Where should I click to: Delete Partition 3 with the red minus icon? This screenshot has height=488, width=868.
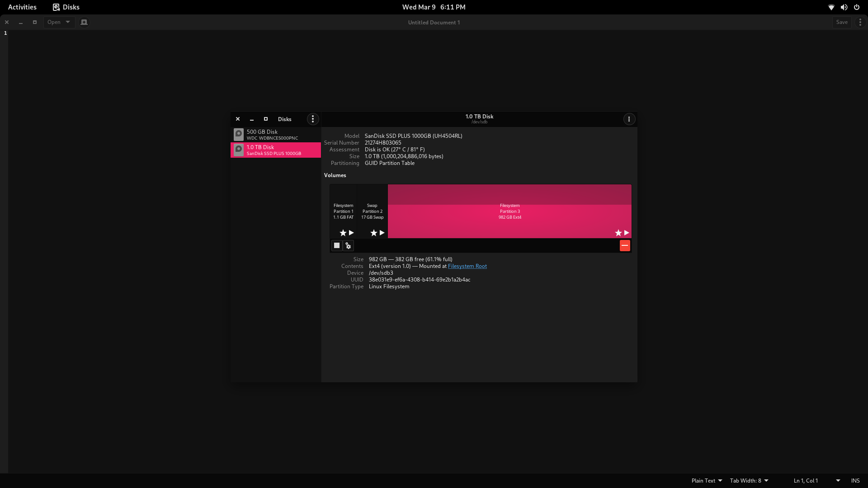click(625, 245)
